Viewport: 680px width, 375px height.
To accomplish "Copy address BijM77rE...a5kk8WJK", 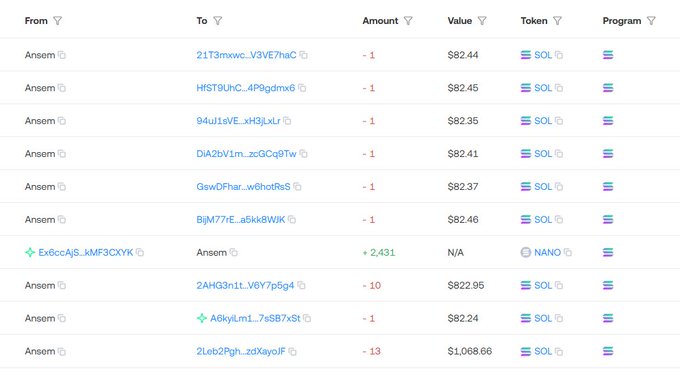I will click(292, 220).
